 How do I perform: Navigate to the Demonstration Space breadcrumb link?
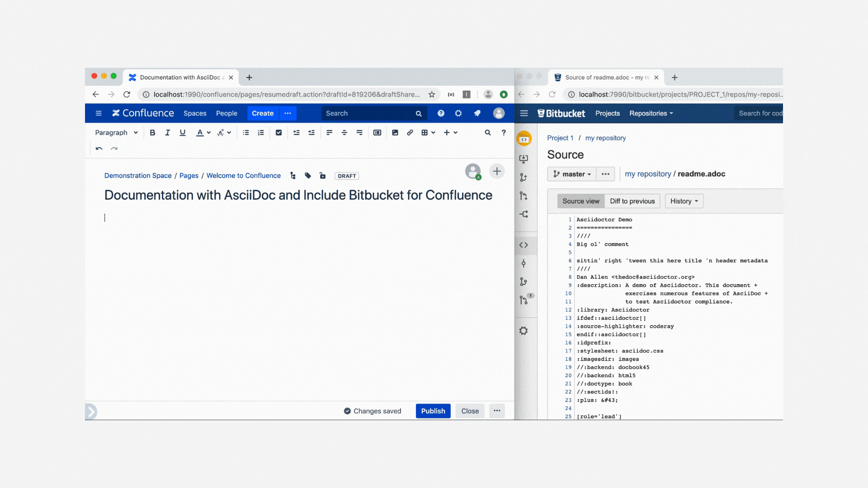[x=137, y=175]
